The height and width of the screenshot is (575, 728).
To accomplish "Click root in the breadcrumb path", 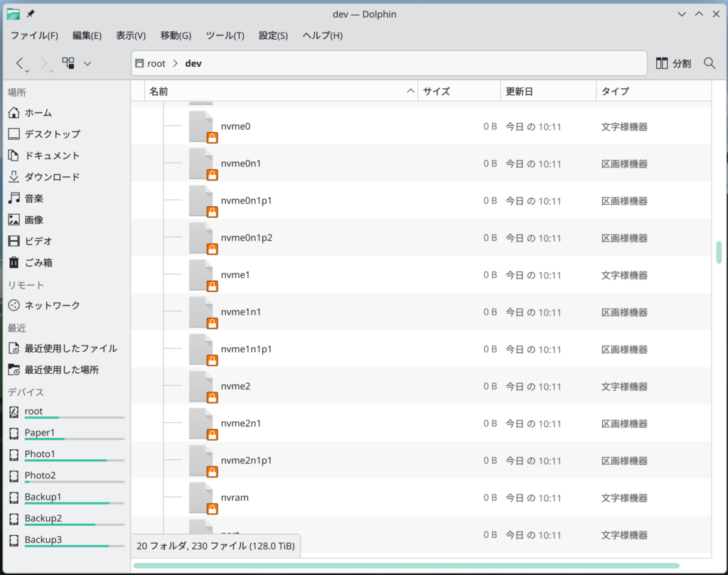I will [x=156, y=63].
